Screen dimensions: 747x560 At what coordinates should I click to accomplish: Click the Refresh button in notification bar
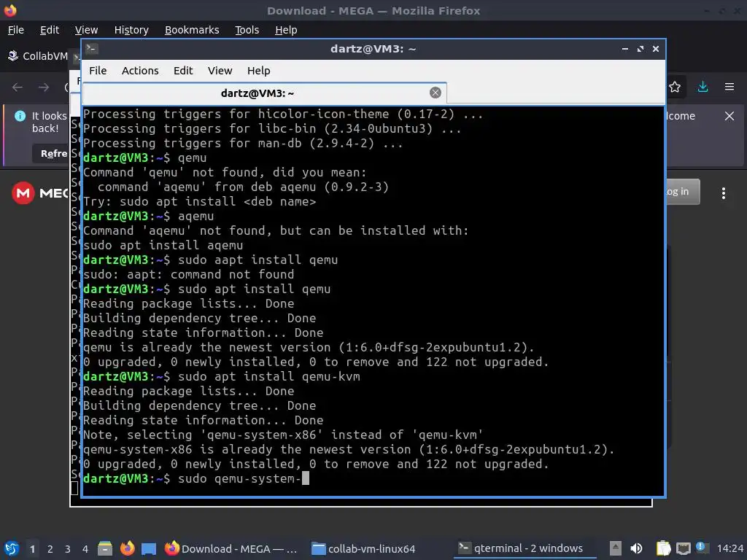pos(52,153)
